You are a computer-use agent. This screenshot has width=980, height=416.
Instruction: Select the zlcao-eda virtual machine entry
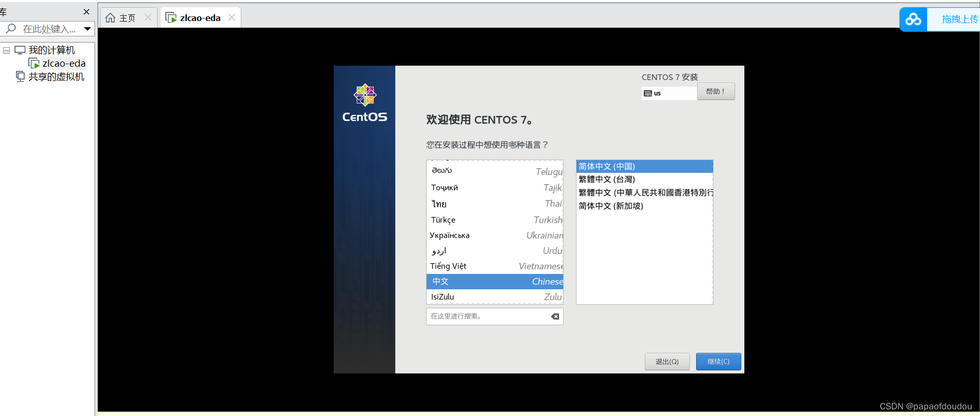click(64, 64)
